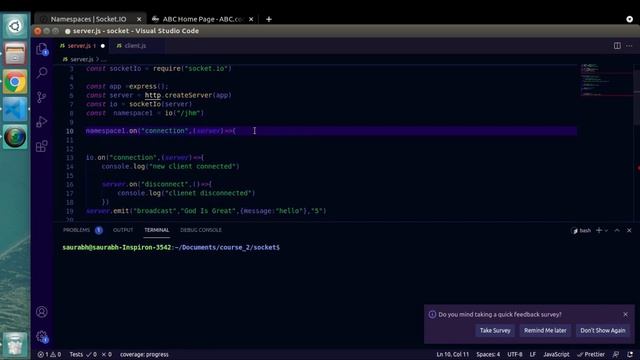Screen dimensions: 640x360
Task: Open the Explorer view in activity bar
Action: tap(42, 49)
